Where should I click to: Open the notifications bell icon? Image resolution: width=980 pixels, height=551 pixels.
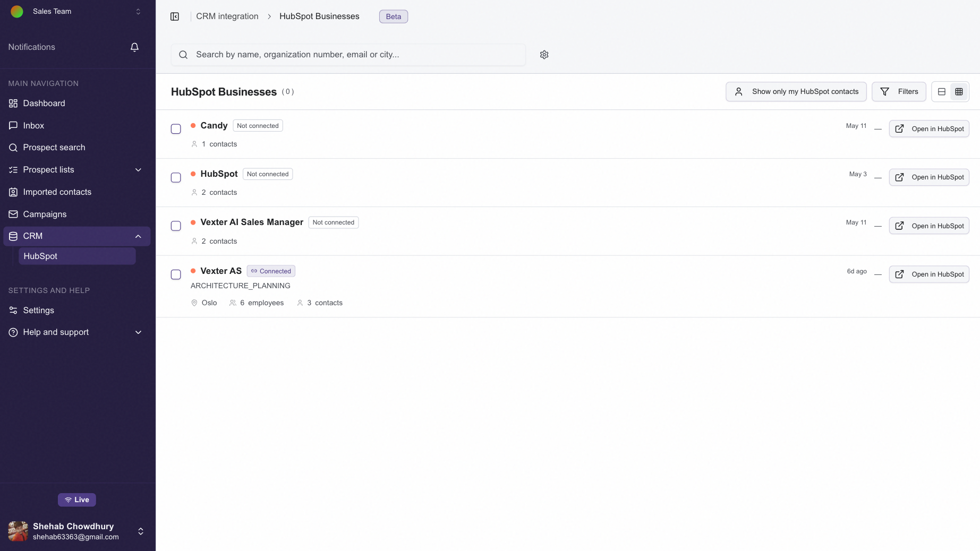134,47
